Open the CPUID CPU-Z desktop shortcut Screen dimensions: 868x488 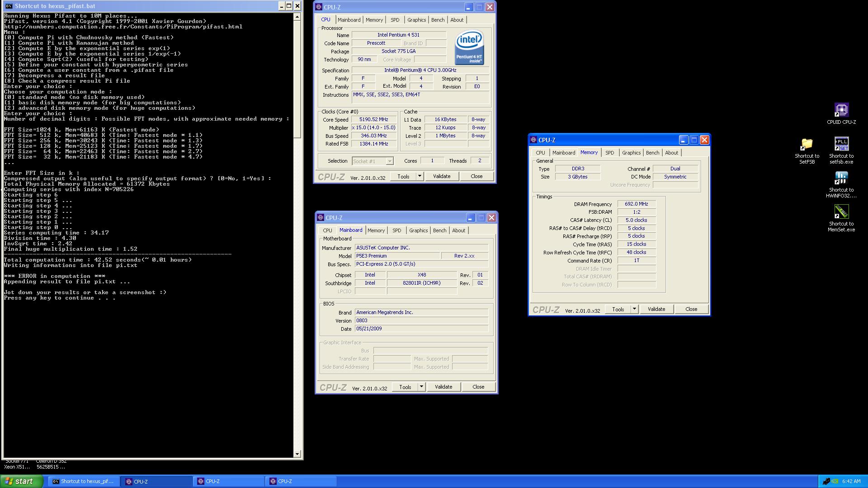[x=841, y=110]
